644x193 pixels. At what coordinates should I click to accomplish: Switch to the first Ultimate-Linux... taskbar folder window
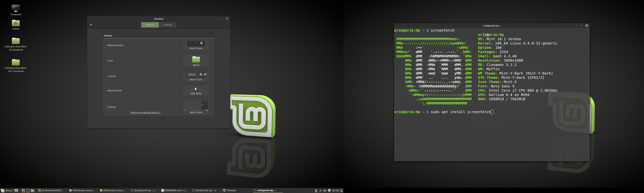click(82, 190)
